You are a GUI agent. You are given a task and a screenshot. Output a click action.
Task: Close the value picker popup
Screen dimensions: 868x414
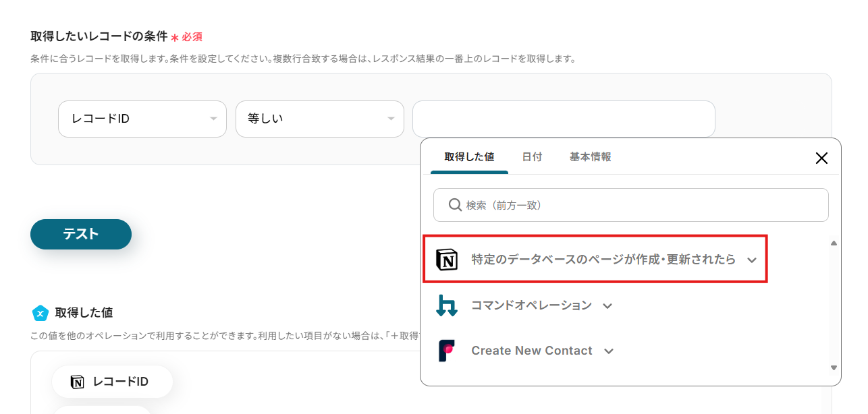click(821, 158)
